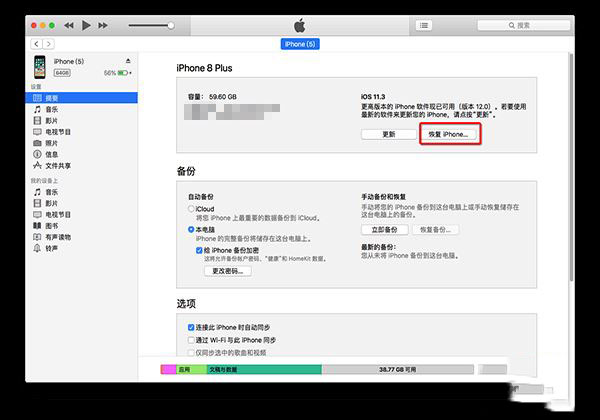
Task: Click the pink segment of storage bar
Action: point(169,370)
